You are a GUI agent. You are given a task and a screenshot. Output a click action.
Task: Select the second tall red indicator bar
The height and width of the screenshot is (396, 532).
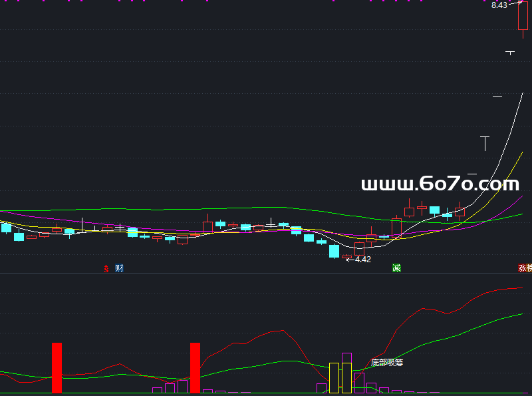(195, 367)
